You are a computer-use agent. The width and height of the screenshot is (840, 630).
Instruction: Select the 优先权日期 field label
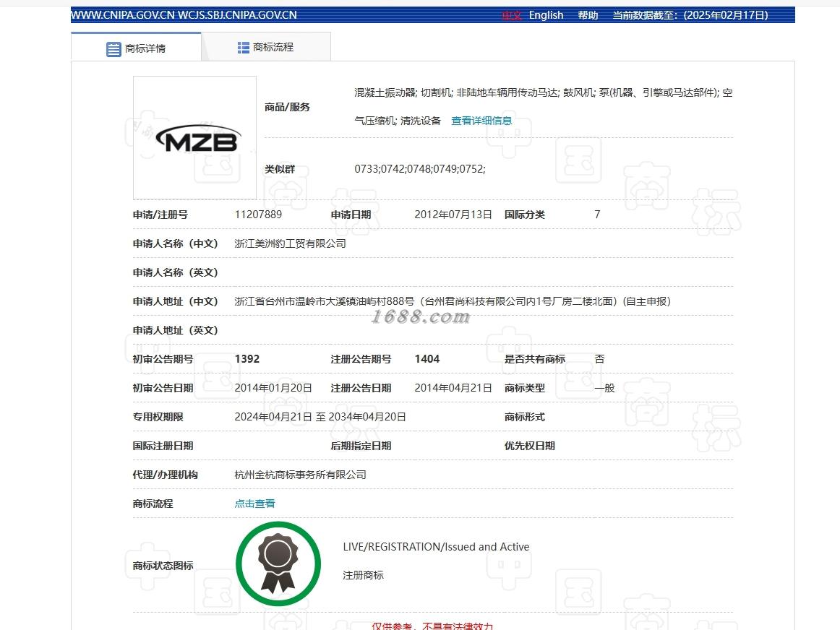[x=529, y=446]
